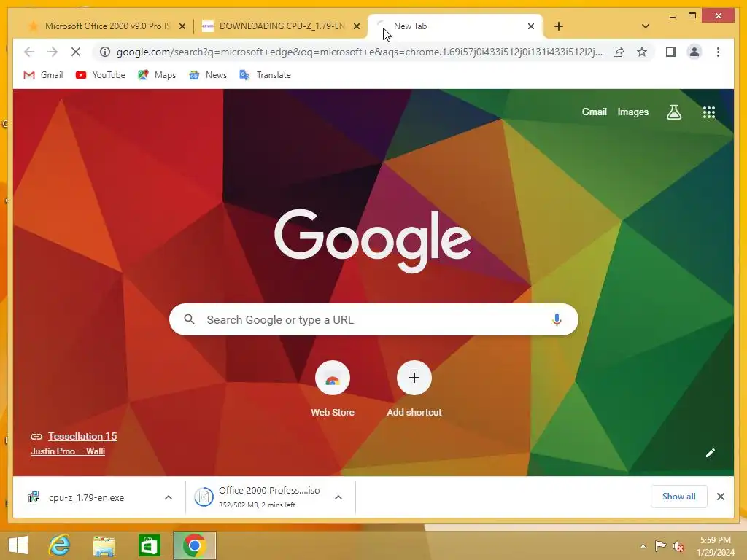Bookmark this tab with star icon
The height and width of the screenshot is (560, 747).
coord(642,52)
